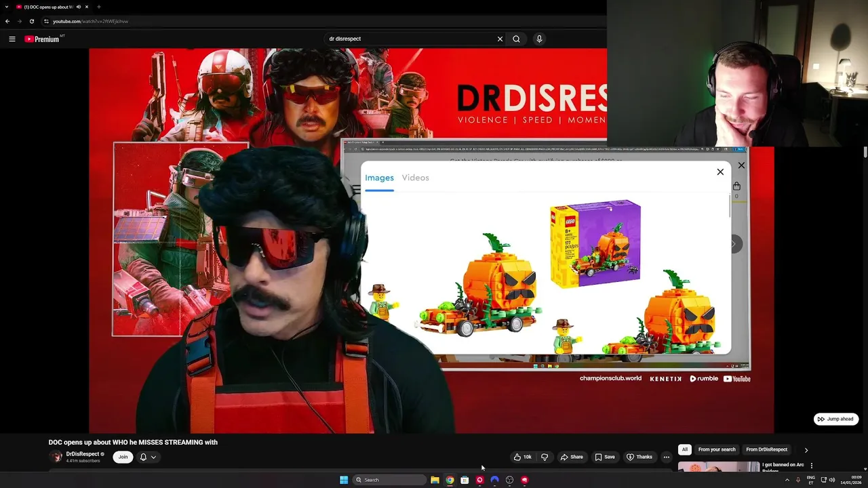
Task: Select the 'From DrDisRespect' chip
Action: click(767, 449)
